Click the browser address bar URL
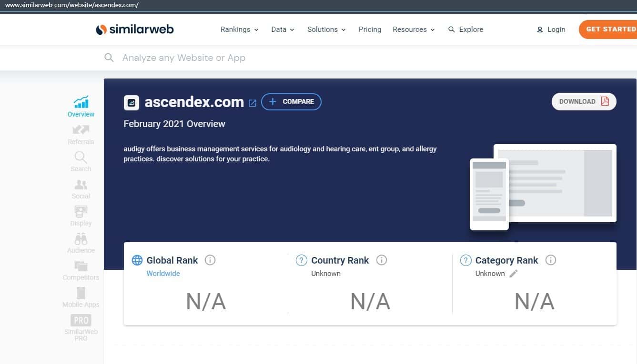The width and height of the screenshot is (637, 364). pyautogui.click(x=71, y=5)
